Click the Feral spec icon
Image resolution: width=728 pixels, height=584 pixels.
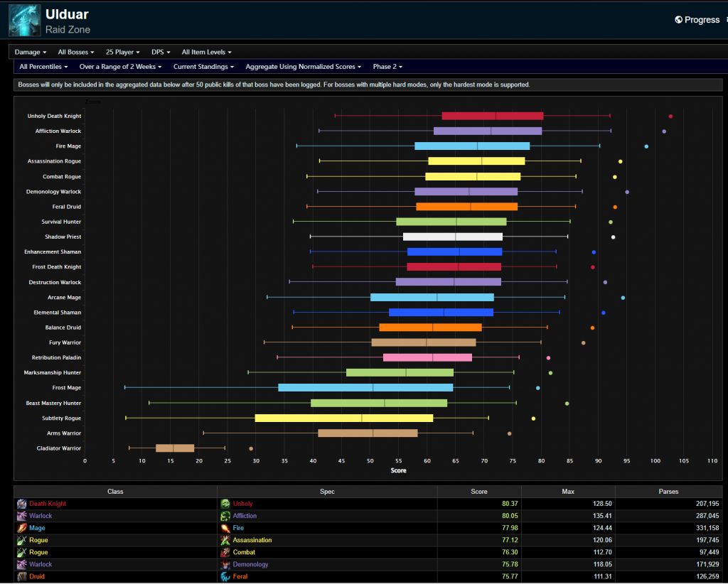[x=225, y=576]
